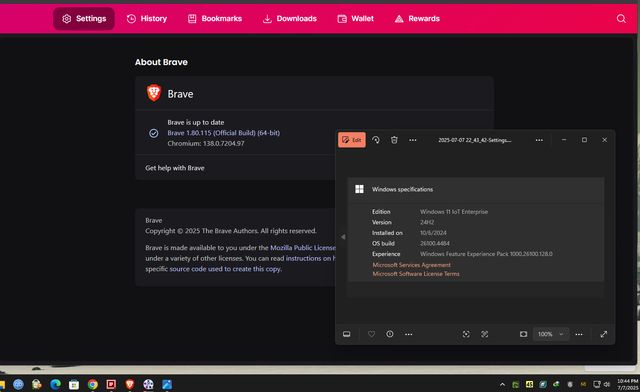Toggle the filmstrip view icon
640x392 pixels.
point(347,334)
